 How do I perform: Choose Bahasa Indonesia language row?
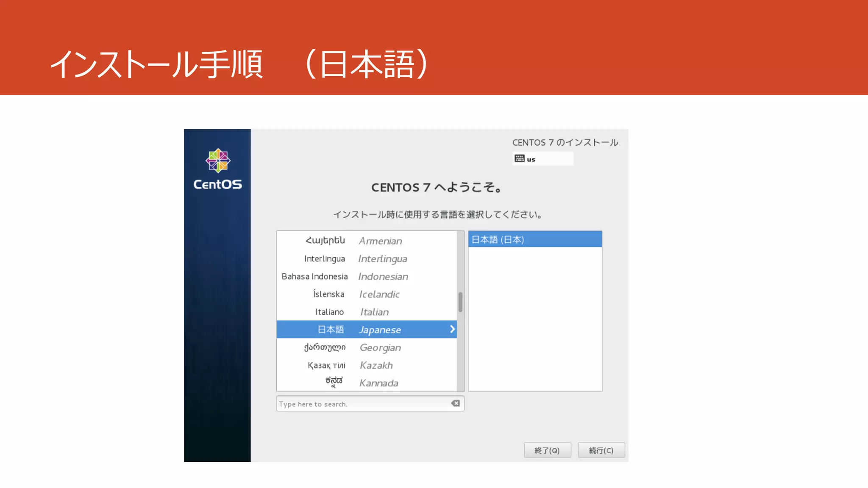(367, 276)
